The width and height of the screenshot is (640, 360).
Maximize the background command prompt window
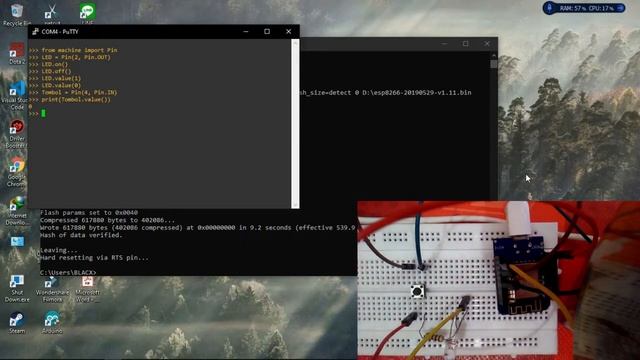[x=466, y=44]
